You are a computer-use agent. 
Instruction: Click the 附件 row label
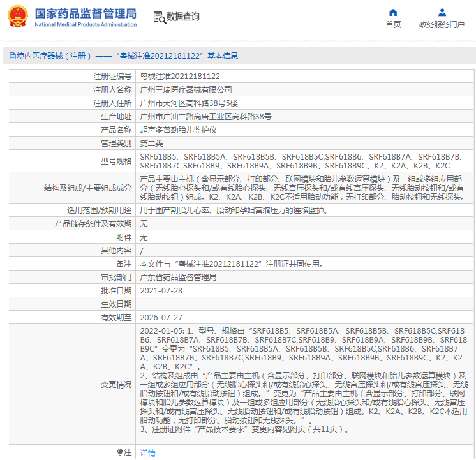tap(124, 237)
